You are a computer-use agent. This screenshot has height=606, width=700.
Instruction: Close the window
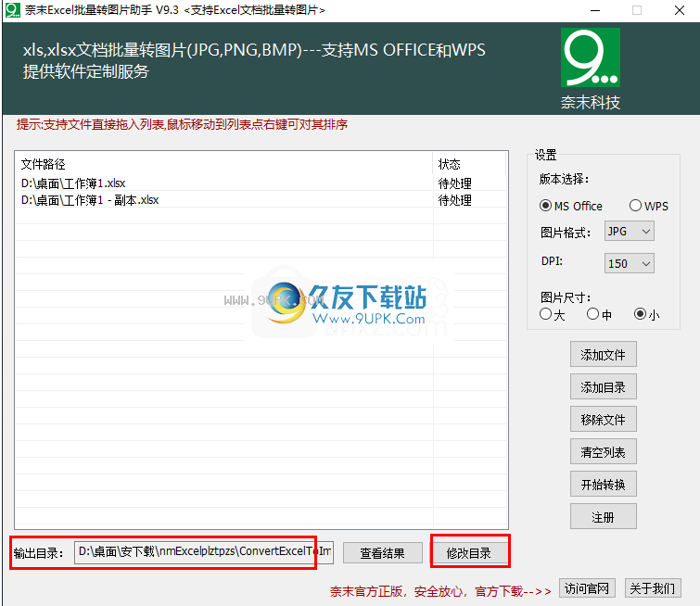pos(680,10)
